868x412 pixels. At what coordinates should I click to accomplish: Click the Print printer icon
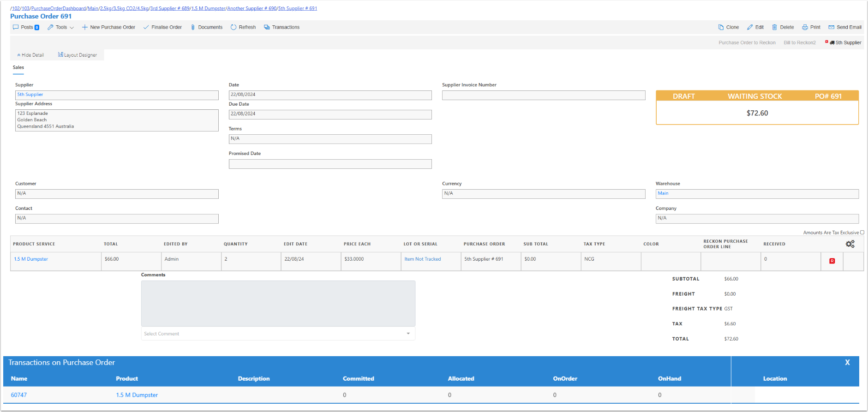[805, 27]
